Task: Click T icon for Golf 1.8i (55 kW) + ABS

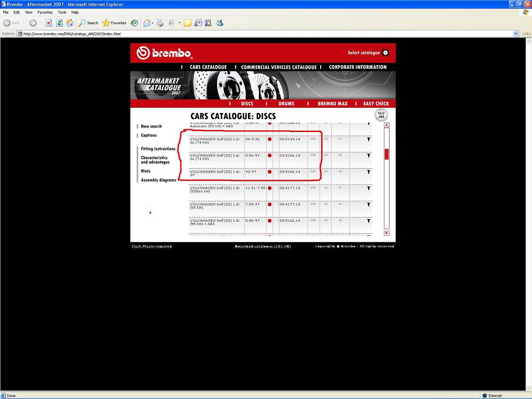Action: [x=369, y=220]
